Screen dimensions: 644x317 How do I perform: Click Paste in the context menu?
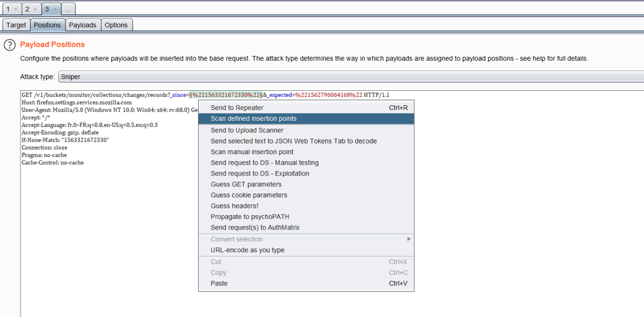click(x=219, y=284)
